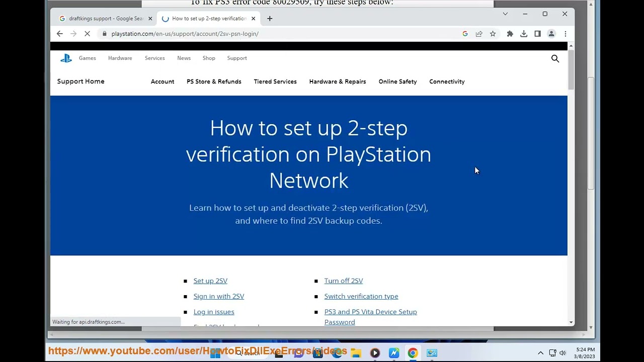Go back with the browser back arrow
The height and width of the screenshot is (362, 644).
[x=60, y=34]
